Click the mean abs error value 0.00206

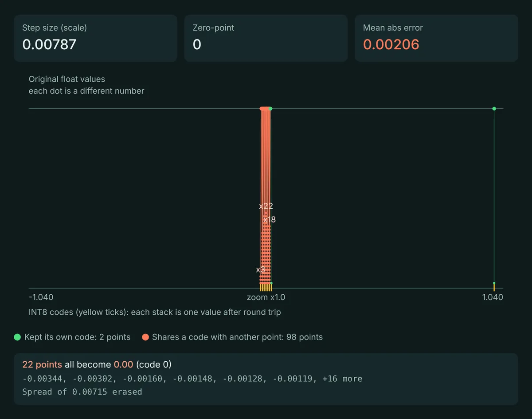coord(391,44)
